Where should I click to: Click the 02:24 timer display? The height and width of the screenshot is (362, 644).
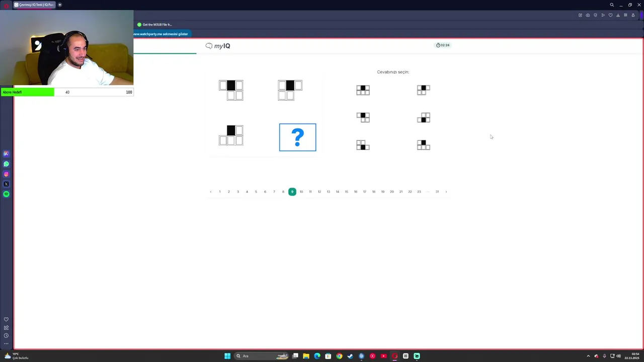pyautogui.click(x=443, y=45)
